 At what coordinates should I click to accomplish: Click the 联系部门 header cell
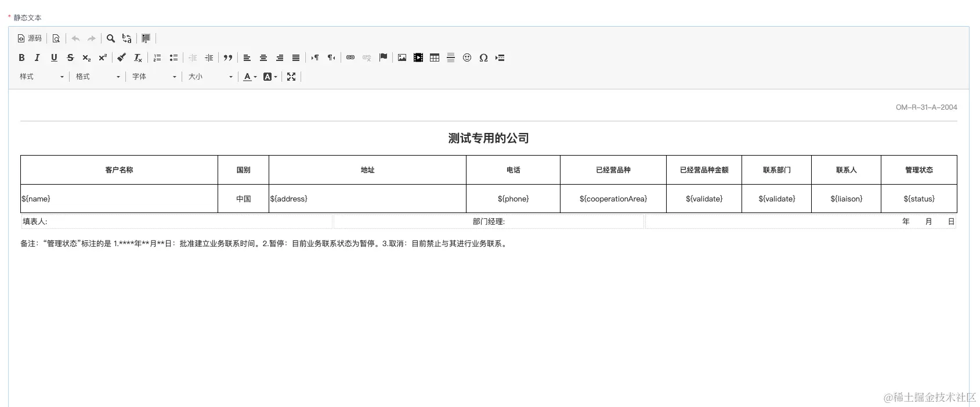(x=776, y=170)
